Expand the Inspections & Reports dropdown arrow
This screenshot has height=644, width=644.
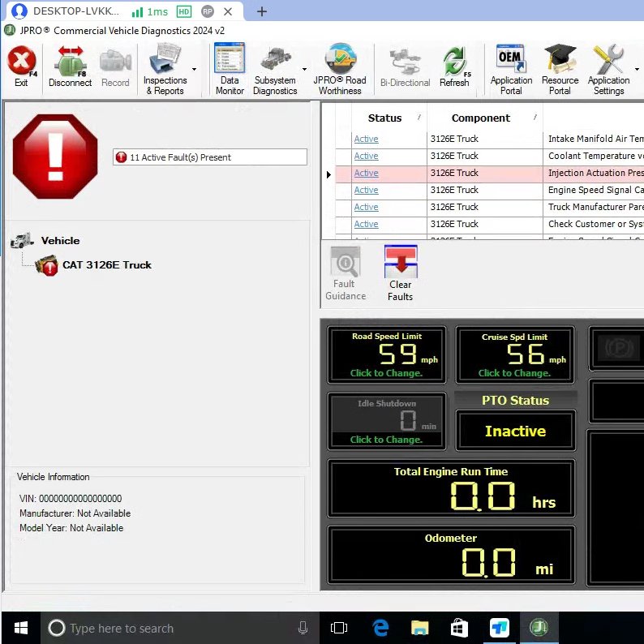195,69
